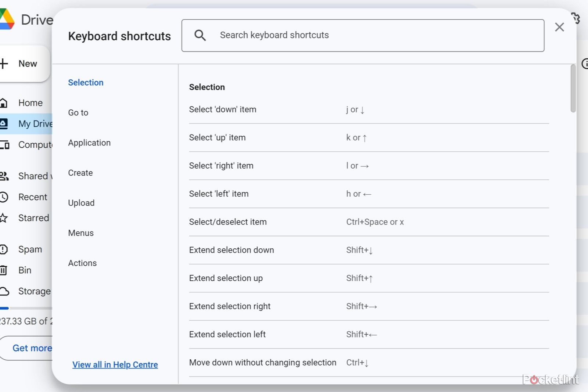This screenshot has width=588, height=392.
Task: Open the Application shortcuts category
Action: pos(89,143)
